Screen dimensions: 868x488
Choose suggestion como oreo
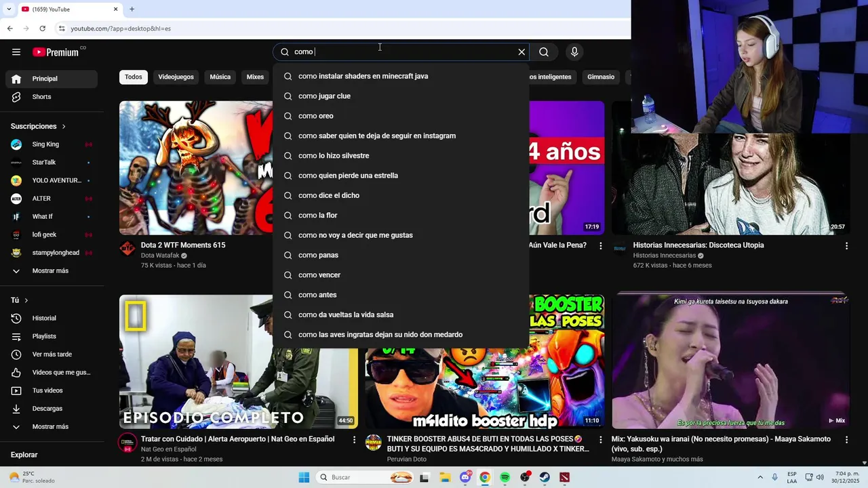click(401, 116)
